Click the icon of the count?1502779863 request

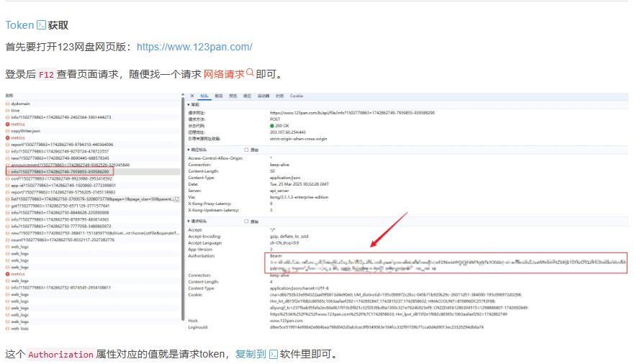[7, 240]
